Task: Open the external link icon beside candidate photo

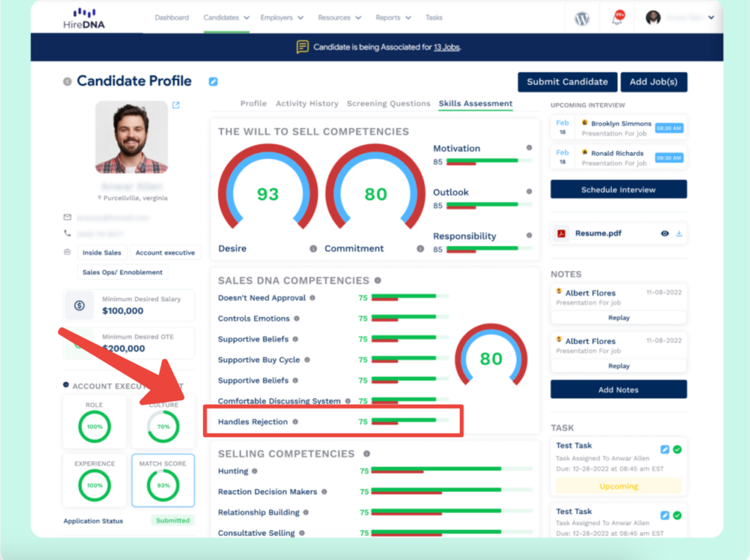Action: pyautogui.click(x=176, y=105)
